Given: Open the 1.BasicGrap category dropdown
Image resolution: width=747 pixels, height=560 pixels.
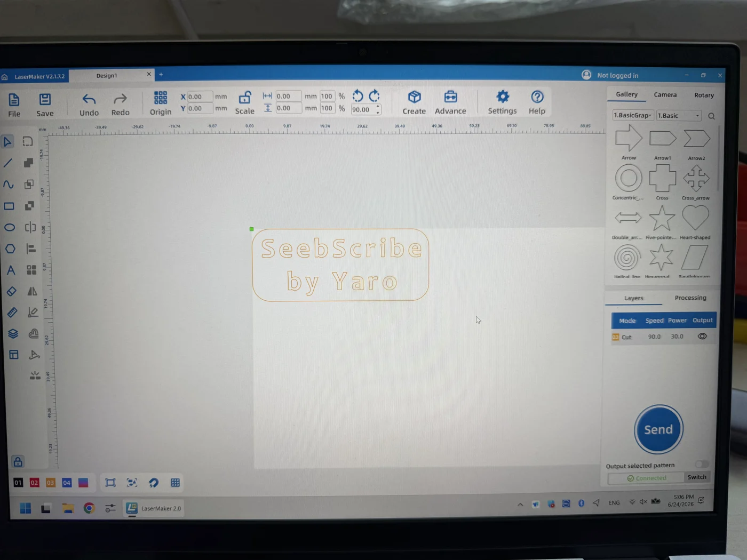Looking at the screenshot, I should [x=633, y=115].
